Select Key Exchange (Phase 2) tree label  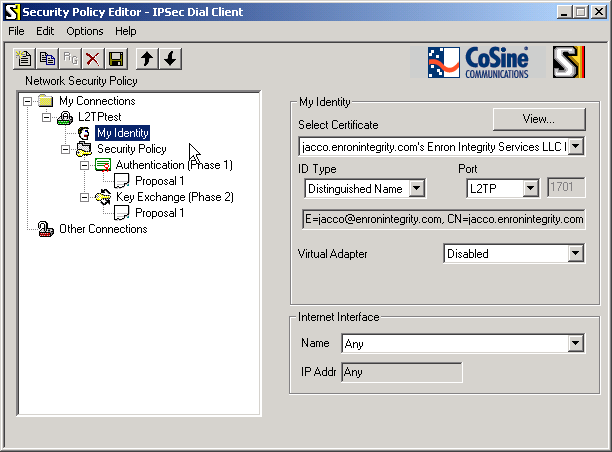click(x=174, y=197)
